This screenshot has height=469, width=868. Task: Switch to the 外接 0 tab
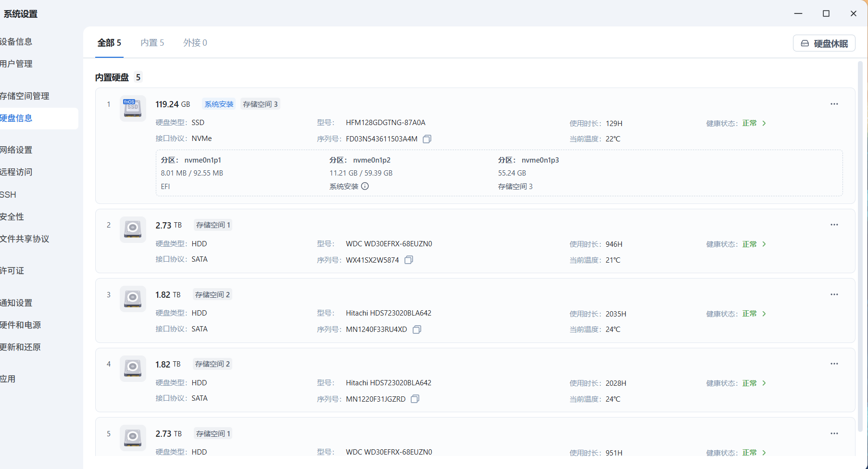pyautogui.click(x=195, y=43)
